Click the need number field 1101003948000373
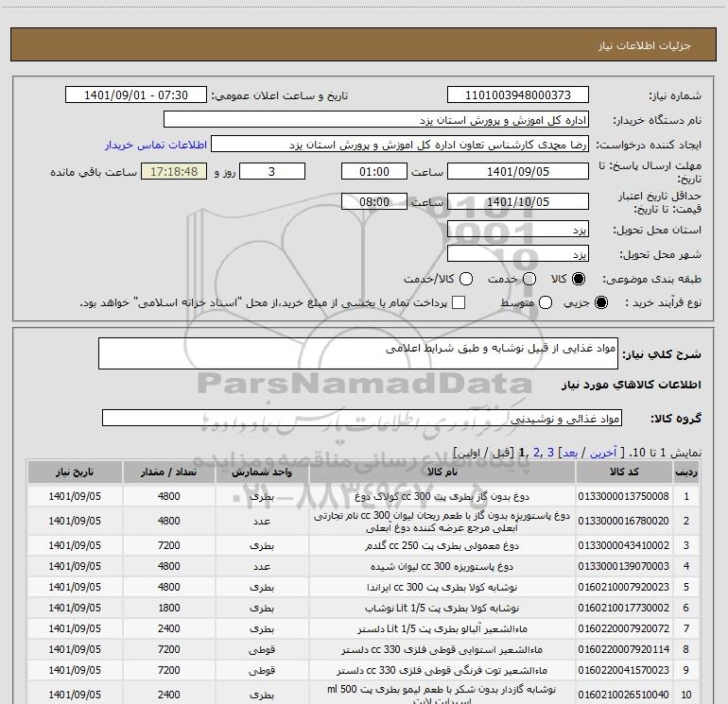 pos(518,95)
